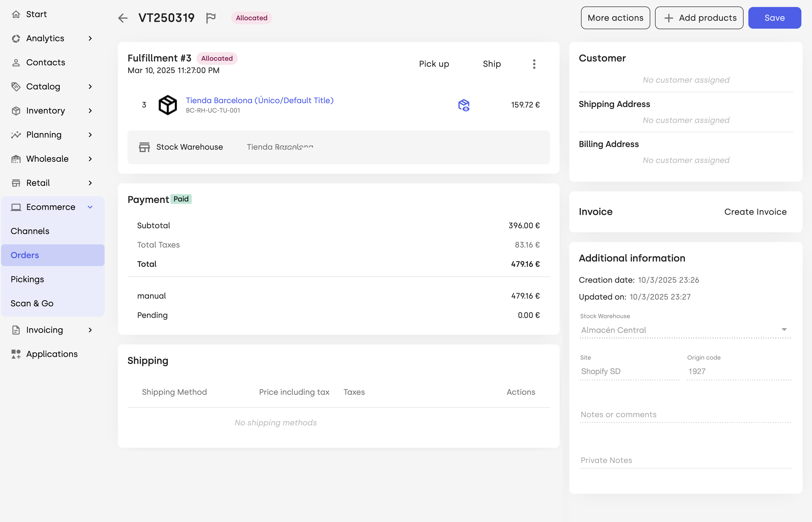This screenshot has width=812, height=522.
Task: Flag the order with the flag icon
Action: (211, 18)
